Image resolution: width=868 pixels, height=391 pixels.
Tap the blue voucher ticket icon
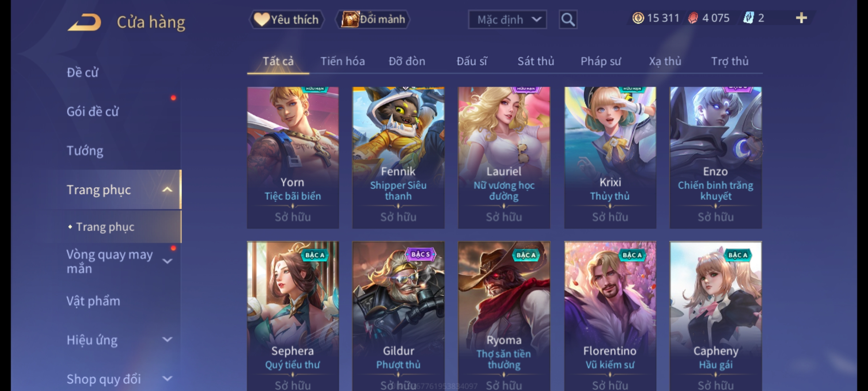tap(748, 18)
